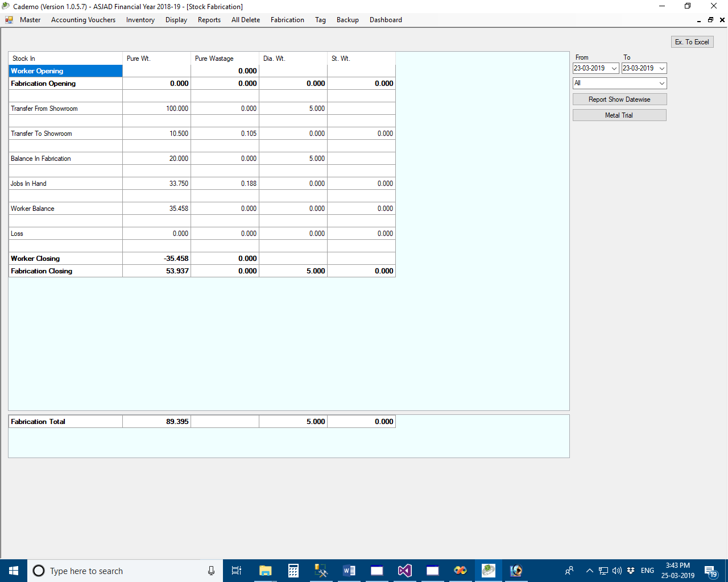Click the Type here to search box
This screenshot has width=728, height=582.
click(x=125, y=571)
